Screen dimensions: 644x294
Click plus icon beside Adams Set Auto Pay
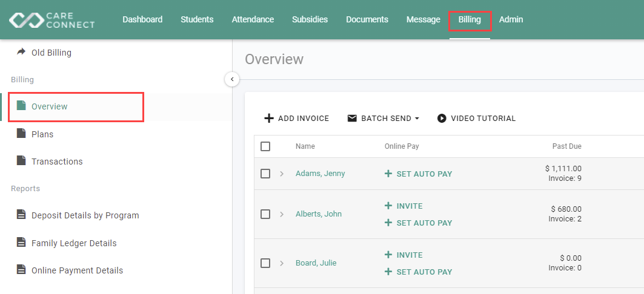[388, 174]
